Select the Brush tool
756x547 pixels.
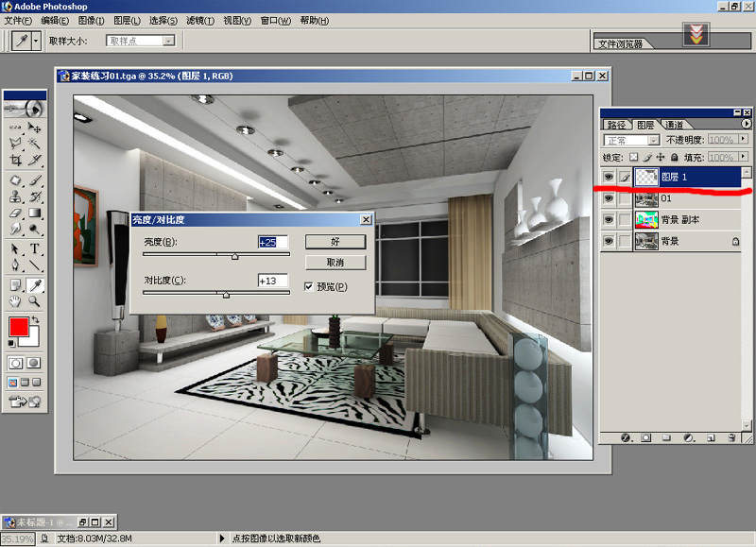point(34,180)
